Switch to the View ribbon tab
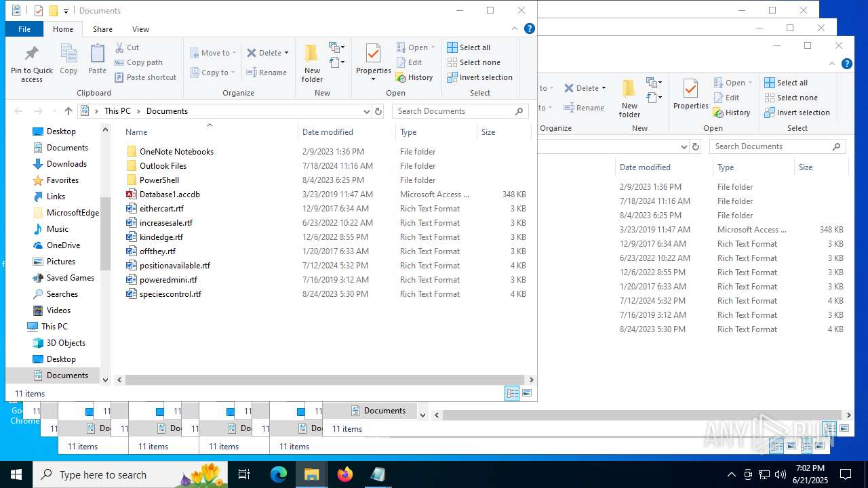The width and height of the screenshot is (868, 488). pos(141,29)
